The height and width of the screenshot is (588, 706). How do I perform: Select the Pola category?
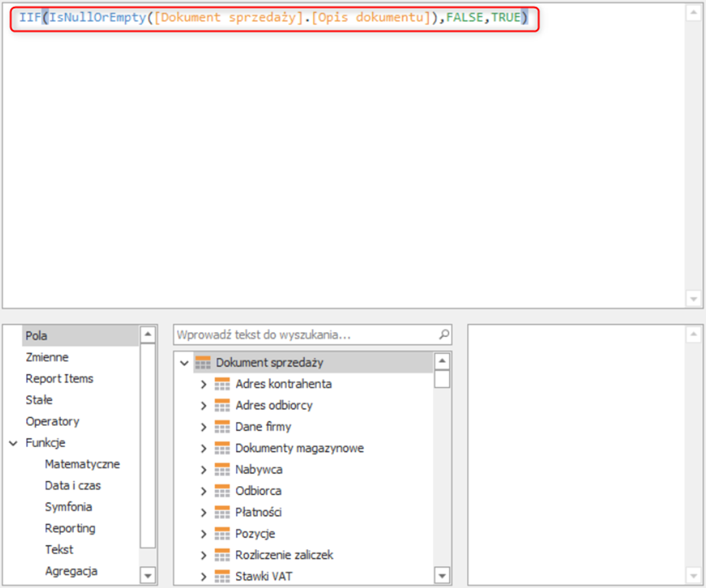click(x=36, y=336)
